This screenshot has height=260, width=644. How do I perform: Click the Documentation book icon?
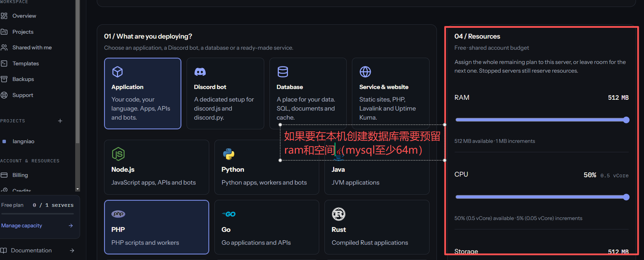pyautogui.click(x=3, y=251)
